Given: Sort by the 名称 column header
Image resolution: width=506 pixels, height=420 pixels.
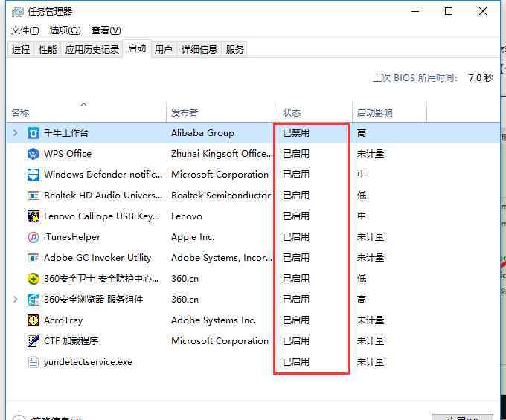Looking at the screenshot, I should click(x=86, y=112).
